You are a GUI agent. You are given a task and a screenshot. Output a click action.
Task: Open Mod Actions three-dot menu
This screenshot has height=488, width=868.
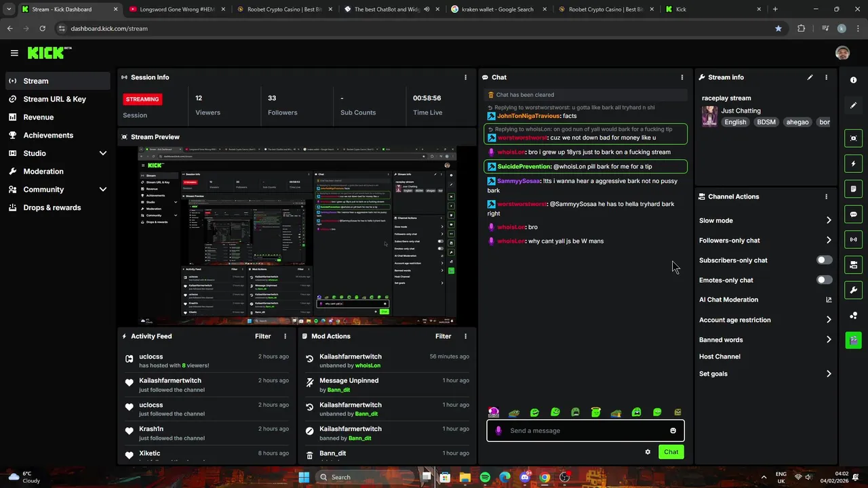[x=465, y=336]
